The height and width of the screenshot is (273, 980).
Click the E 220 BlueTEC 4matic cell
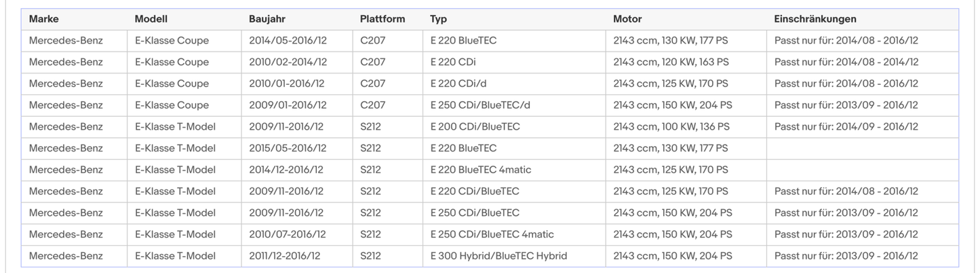[x=481, y=170]
